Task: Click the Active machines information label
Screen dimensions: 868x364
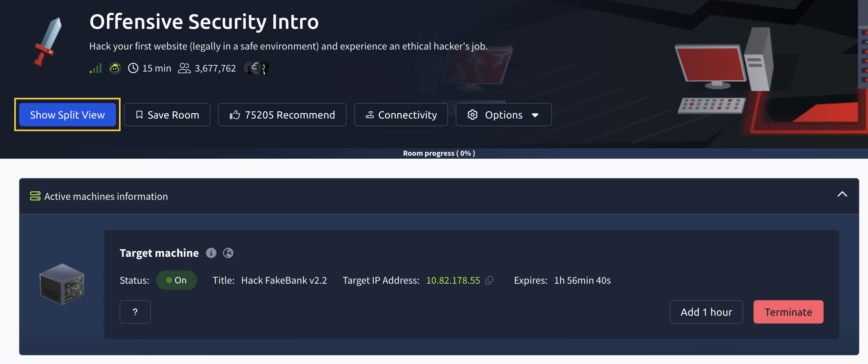Action: [106, 196]
